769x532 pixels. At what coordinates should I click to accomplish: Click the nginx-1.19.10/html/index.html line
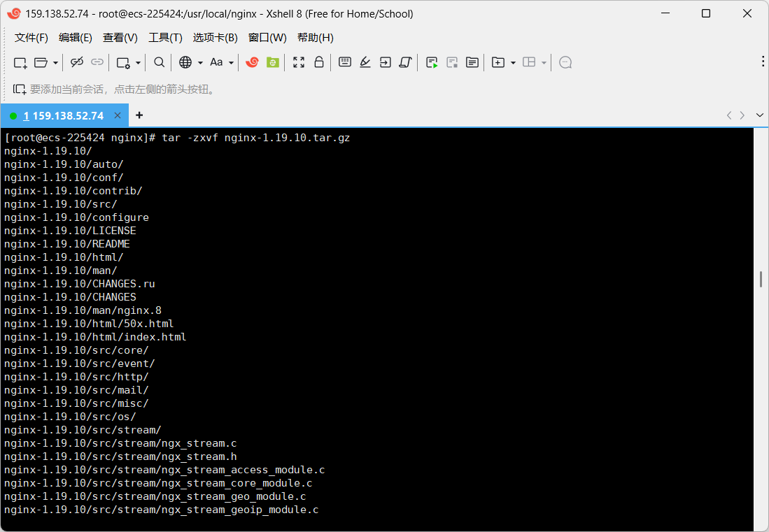pyautogui.click(x=95, y=337)
